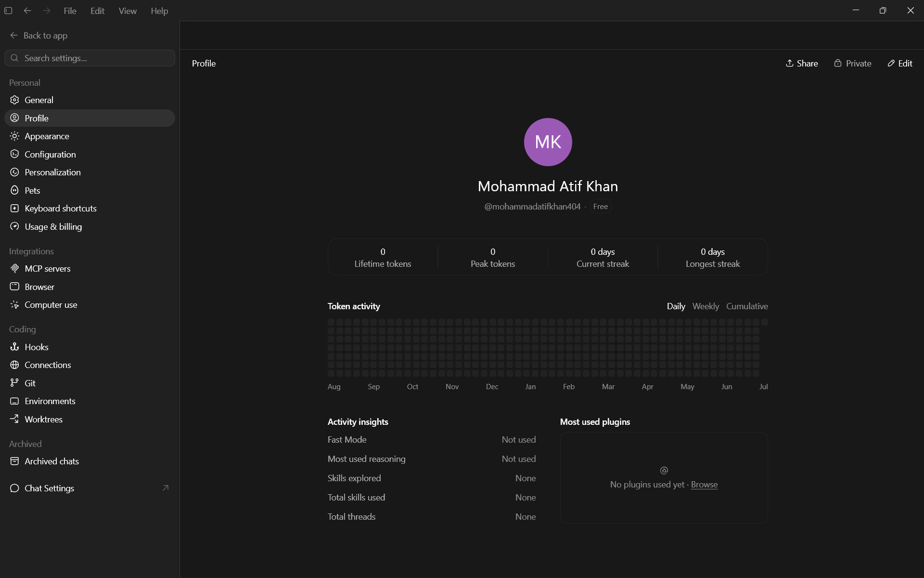Open Keyboard shortcuts settings
This screenshot has height=578, width=924.
tap(90, 208)
